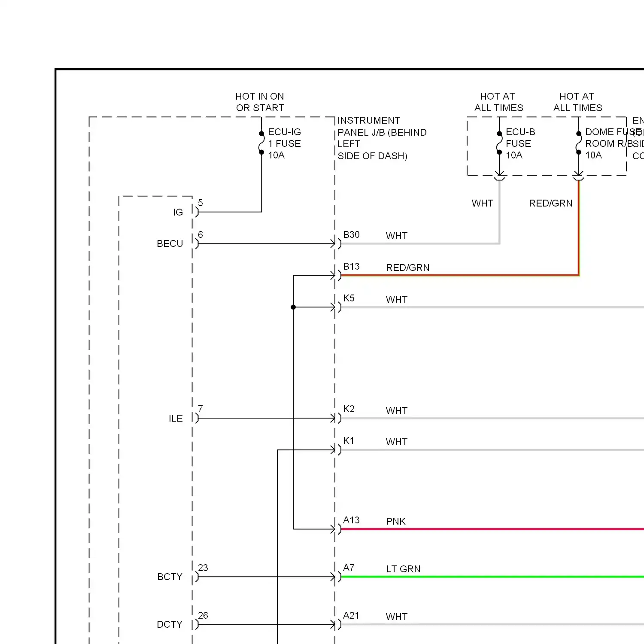The width and height of the screenshot is (644, 644).
Task: Select the LT GRN wire color label
Action: (x=403, y=569)
